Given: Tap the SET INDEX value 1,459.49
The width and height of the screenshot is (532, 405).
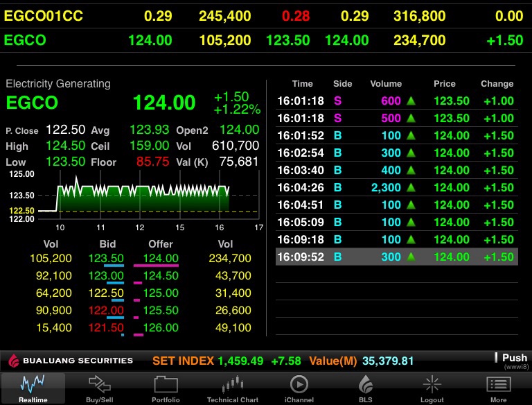Looking at the screenshot, I should pos(240,361).
